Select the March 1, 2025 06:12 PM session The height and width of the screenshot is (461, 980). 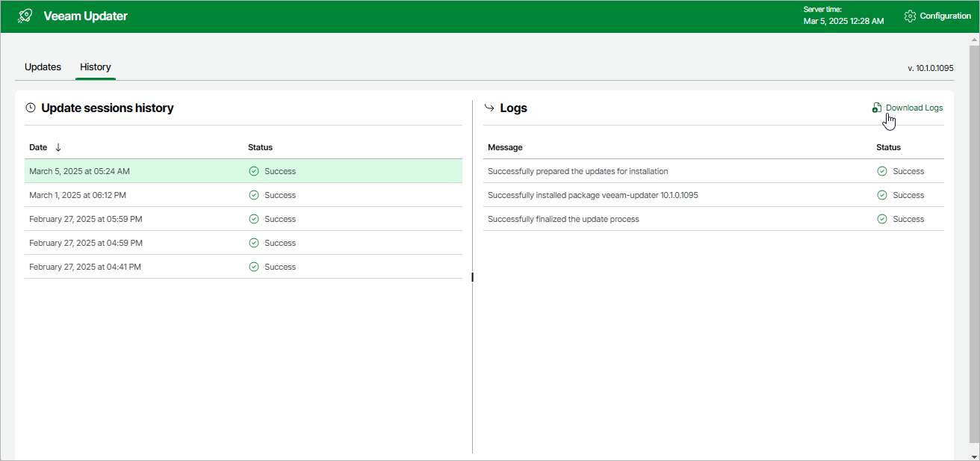click(77, 195)
